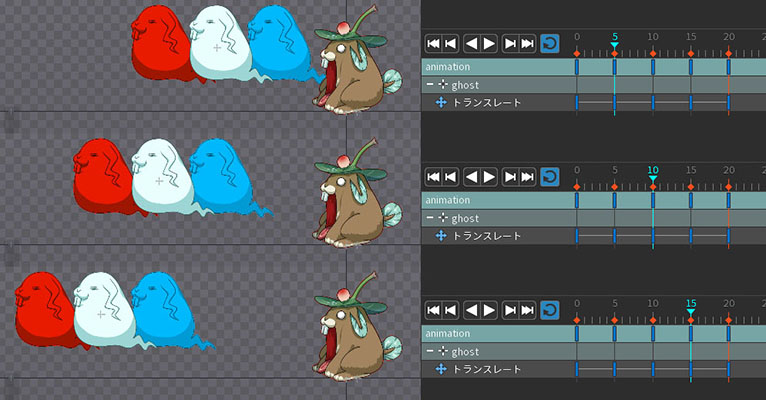Click ruler label 15 in frame-10 panel
This screenshot has height=400, width=766.
click(x=691, y=170)
